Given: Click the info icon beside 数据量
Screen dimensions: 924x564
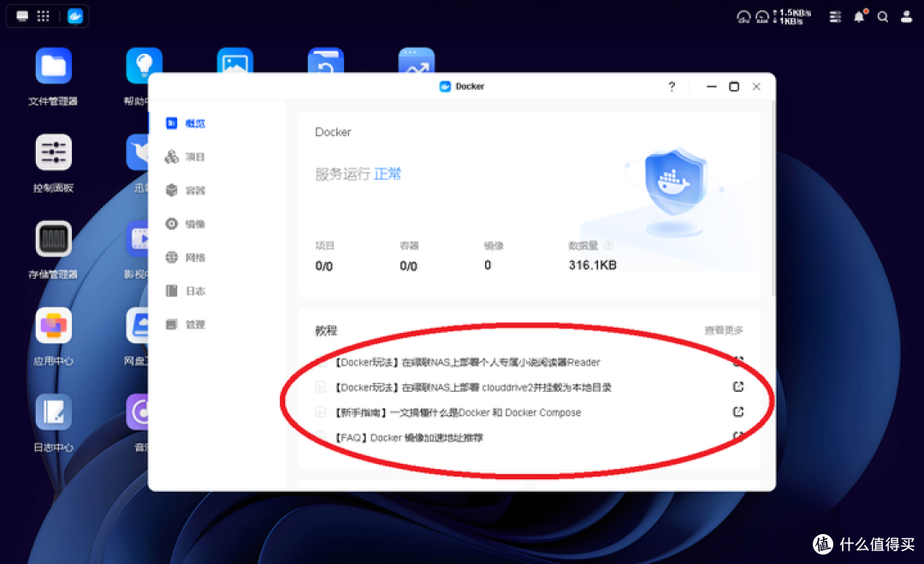Looking at the screenshot, I should click(x=609, y=246).
